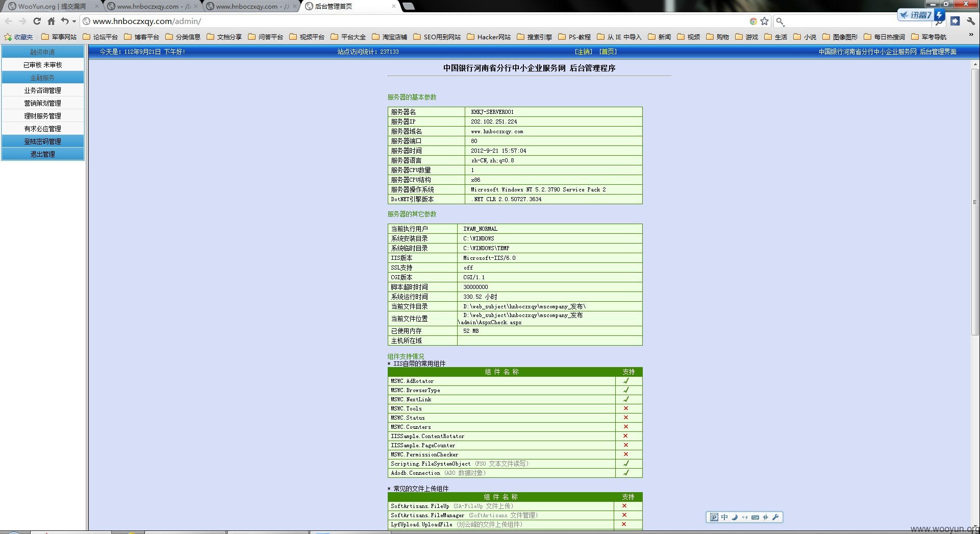Screen dimensions: 980x534
Task: Open 登陆密码管理 in sidebar
Action: click(x=43, y=141)
